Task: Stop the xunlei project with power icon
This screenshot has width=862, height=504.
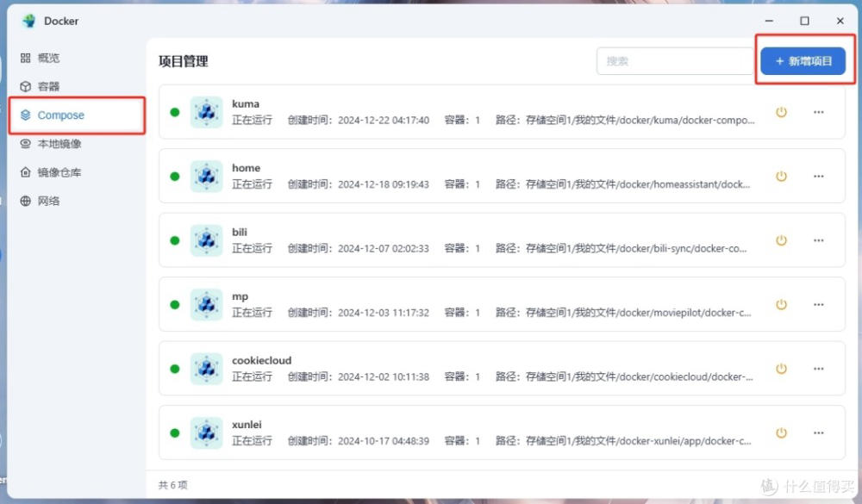Action: coord(781,433)
